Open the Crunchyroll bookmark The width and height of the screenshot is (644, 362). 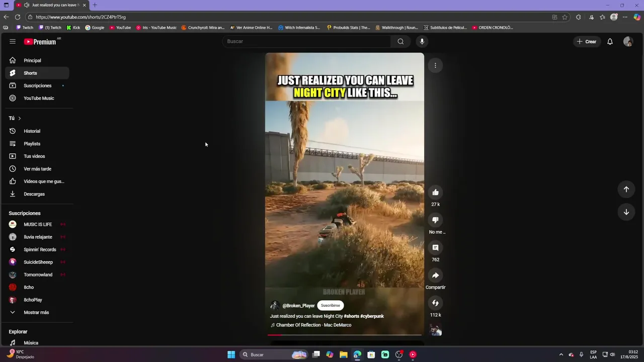point(203,28)
